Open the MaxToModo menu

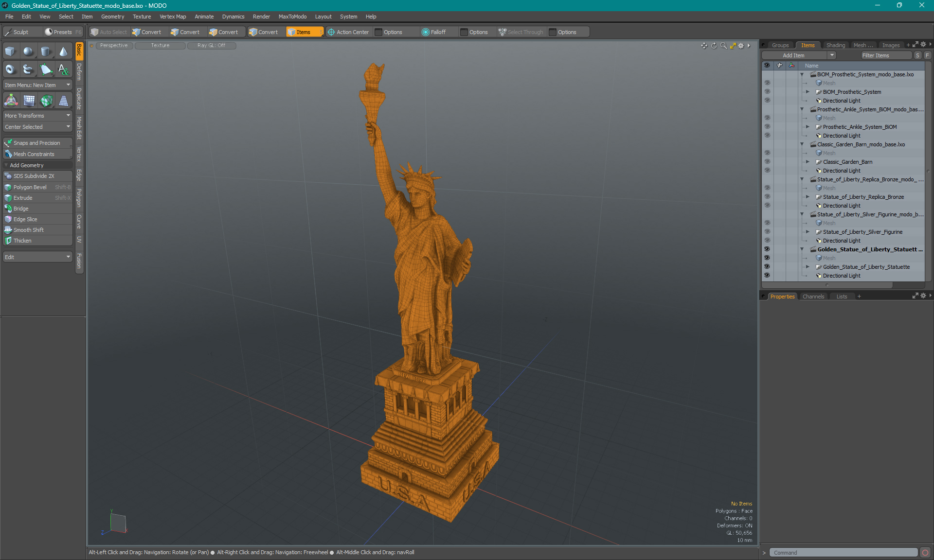tap(292, 17)
